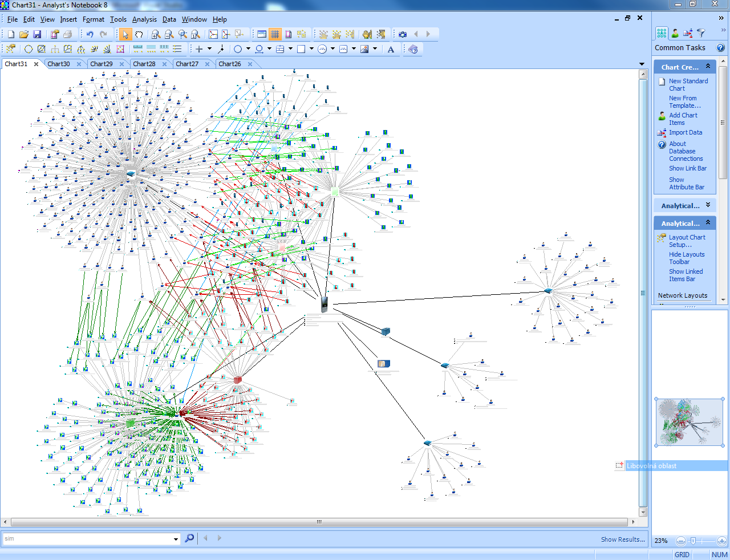Switch to the Chart30 tab
This screenshot has height=560, width=730.
pos(59,64)
